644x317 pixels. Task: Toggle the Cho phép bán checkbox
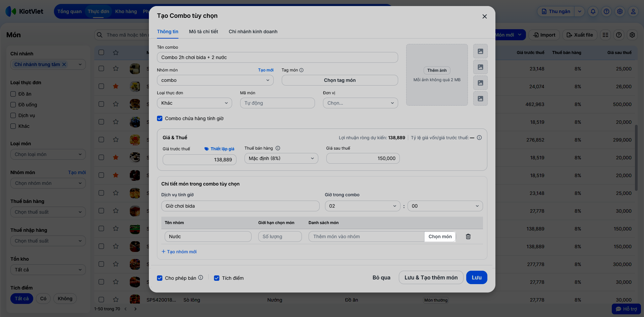point(160,278)
